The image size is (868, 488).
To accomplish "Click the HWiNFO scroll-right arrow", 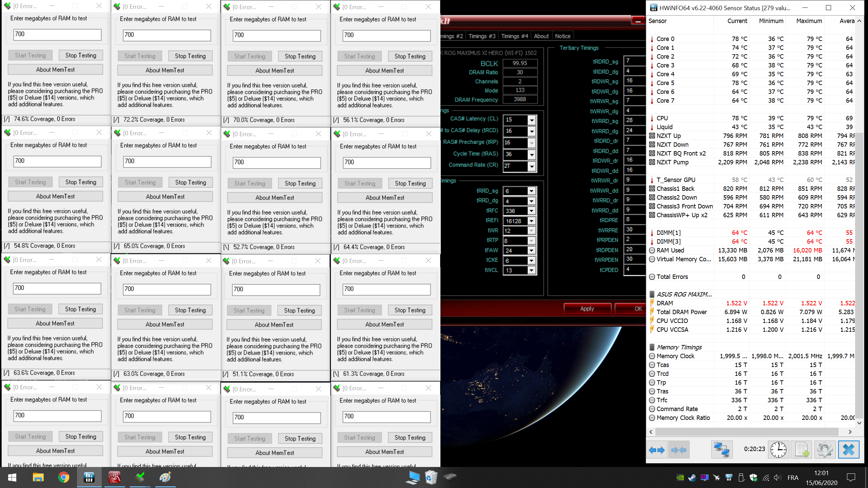I will coord(850,432).
